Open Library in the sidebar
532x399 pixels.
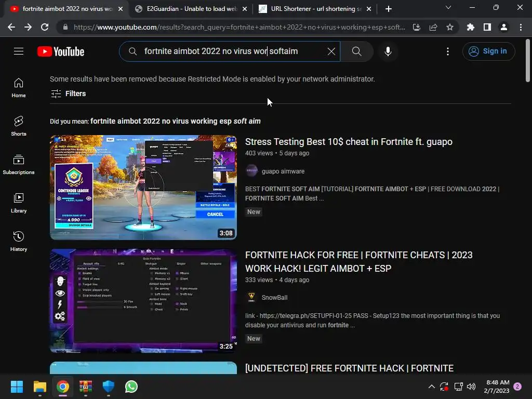pos(19,203)
